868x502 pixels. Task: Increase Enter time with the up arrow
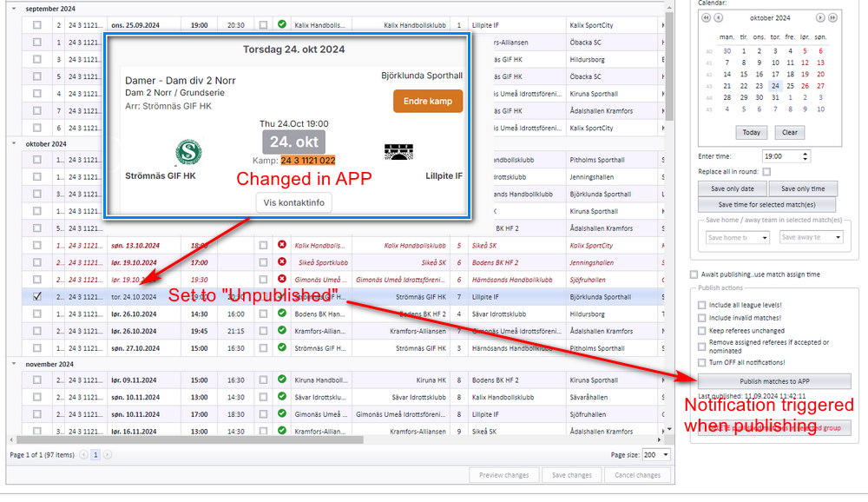(806, 154)
